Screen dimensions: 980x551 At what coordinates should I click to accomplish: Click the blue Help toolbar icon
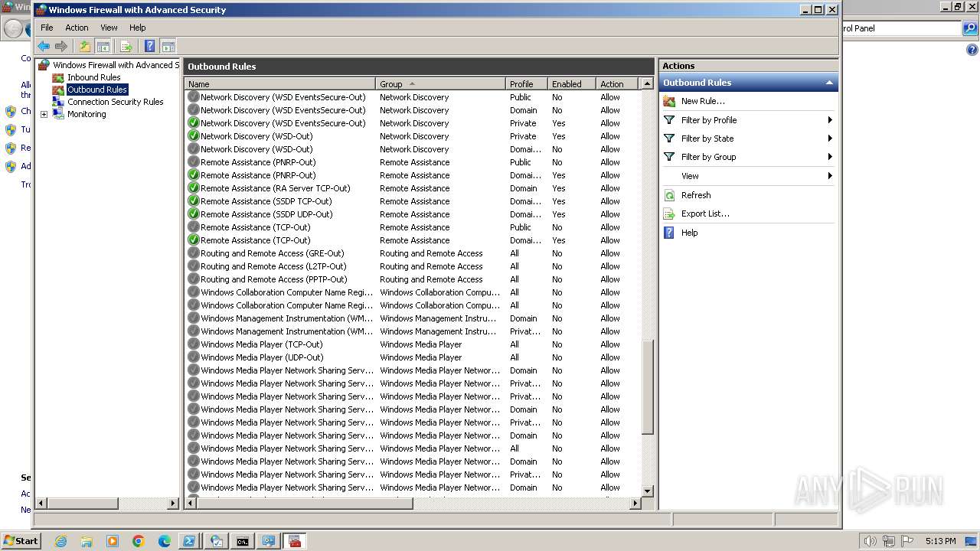(150, 47)
